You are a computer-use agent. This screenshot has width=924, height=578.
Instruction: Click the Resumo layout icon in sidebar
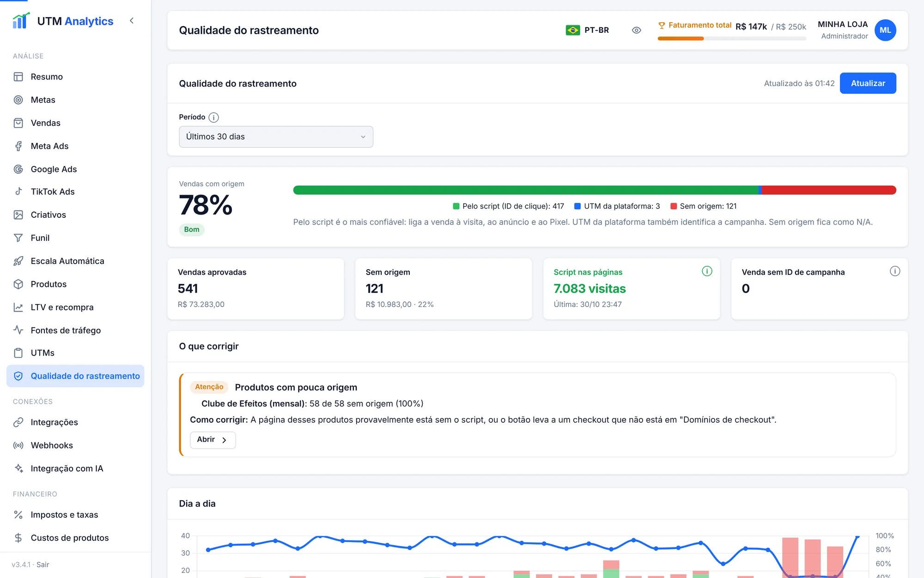click(x=18, y=77)
